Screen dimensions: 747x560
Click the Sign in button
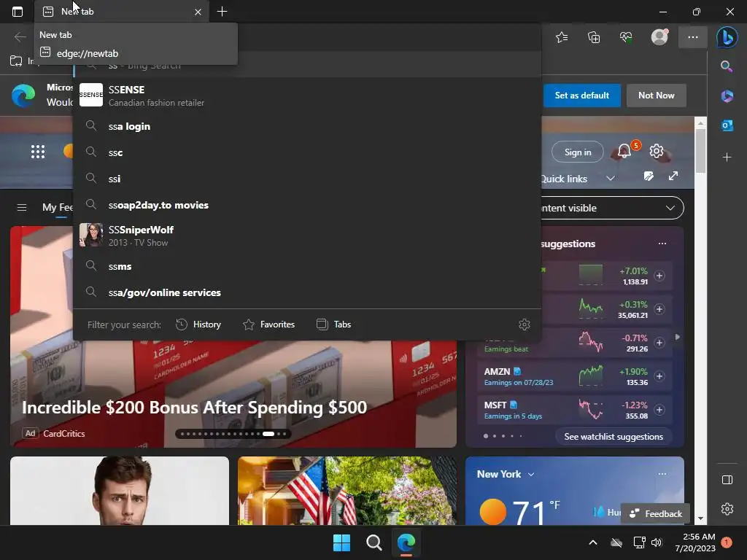click(578, 152)
